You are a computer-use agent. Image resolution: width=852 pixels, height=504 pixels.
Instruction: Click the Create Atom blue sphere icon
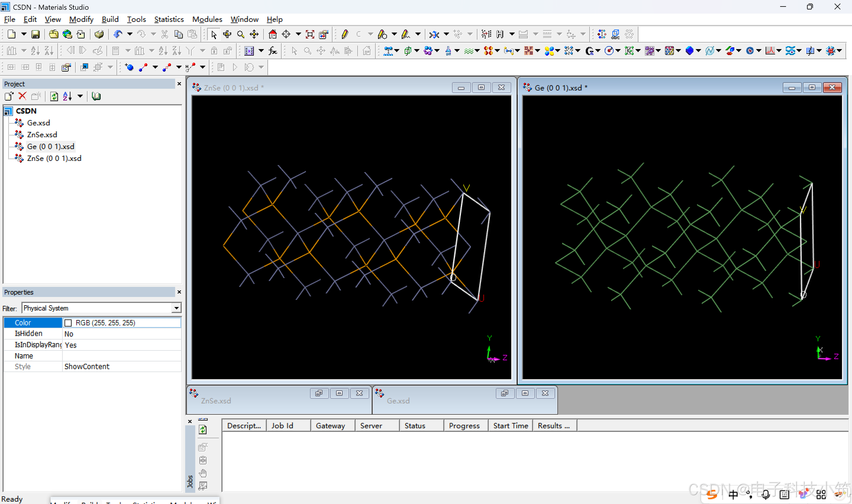pyautogui.click(x=129, y=67)
